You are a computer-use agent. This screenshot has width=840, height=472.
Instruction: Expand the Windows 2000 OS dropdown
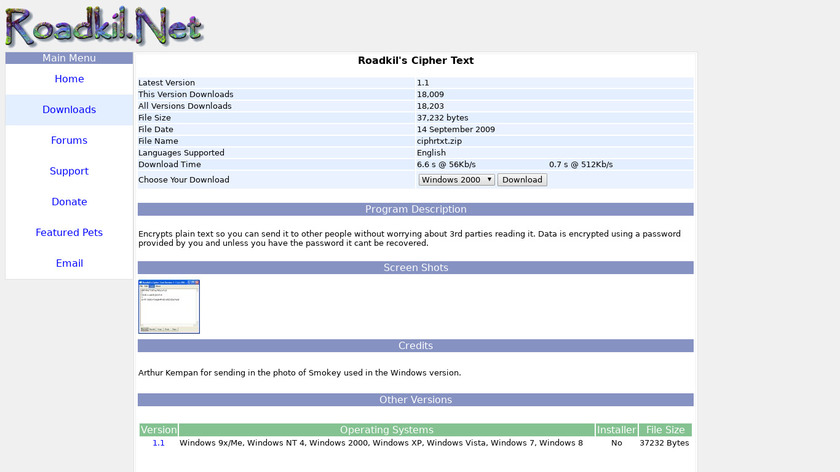(x=456, y=180)
